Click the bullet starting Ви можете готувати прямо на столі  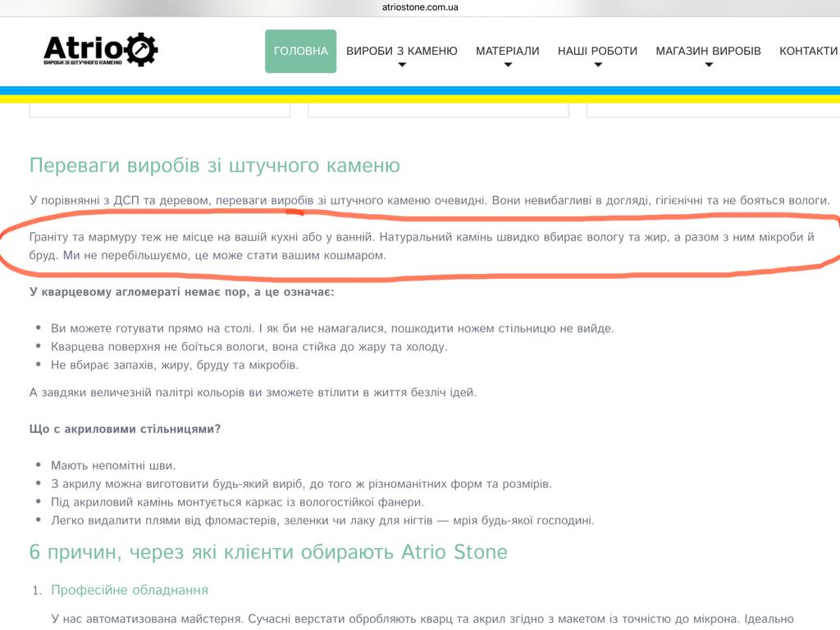pyautogui.click(x=332, y=328)
